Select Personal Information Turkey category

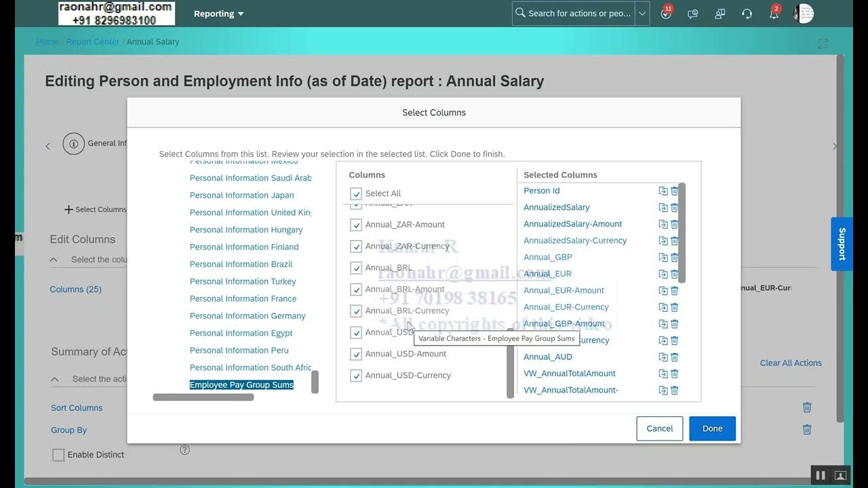point(243,281)
